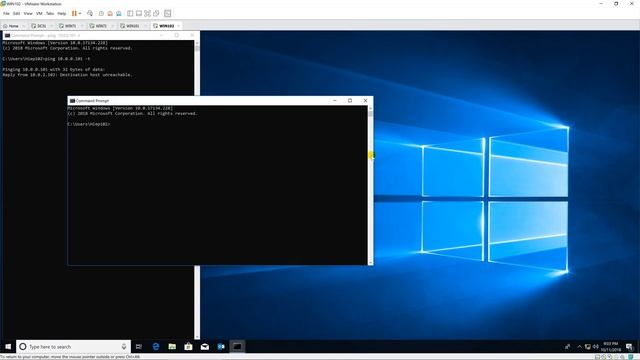This screenshot has width=640, height=360.
Task: Revert to snapshot using the toolbar icon
Action: point(110,13)
